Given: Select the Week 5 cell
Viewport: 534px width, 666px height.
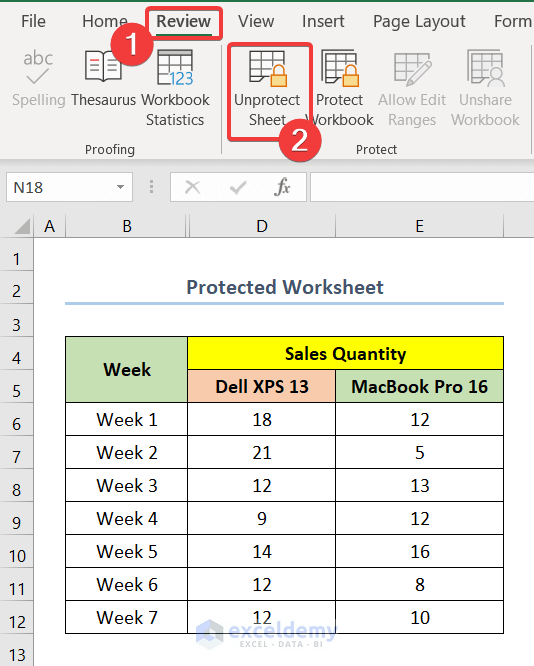Looking at the screenshot, I should (x=127, y=551).
